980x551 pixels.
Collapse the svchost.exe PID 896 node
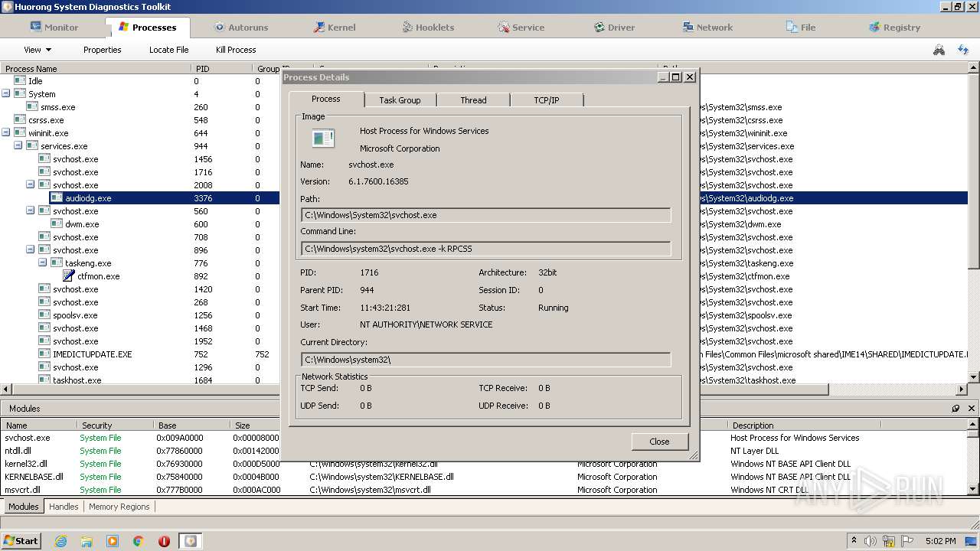[30, 249]
